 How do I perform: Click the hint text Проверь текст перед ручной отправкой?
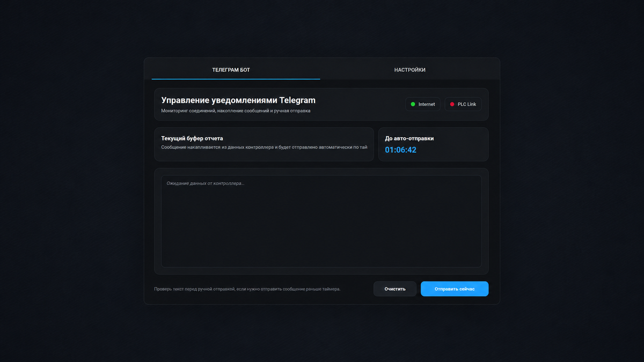coord(247,289)
